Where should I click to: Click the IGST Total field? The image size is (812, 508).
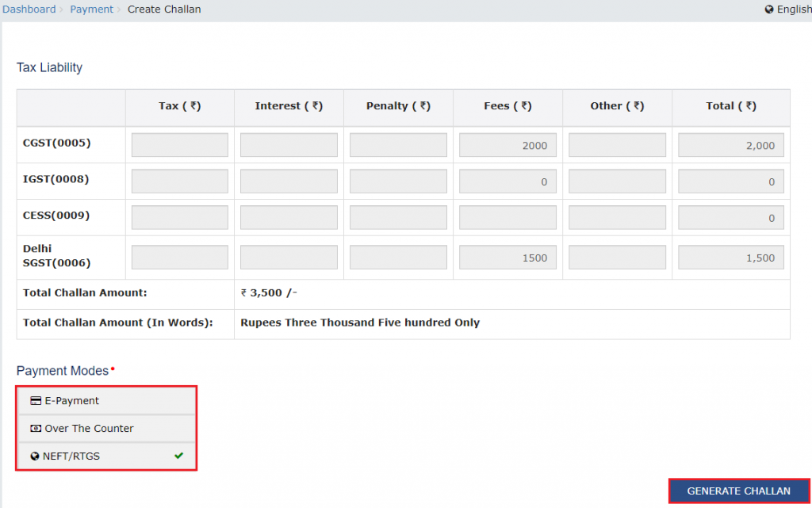pos(731,181)
